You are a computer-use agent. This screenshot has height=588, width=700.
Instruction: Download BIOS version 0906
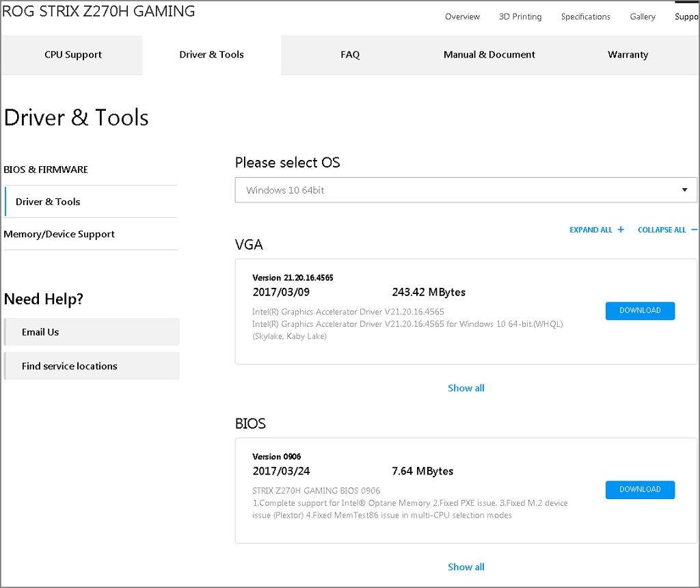coord(640,490)
